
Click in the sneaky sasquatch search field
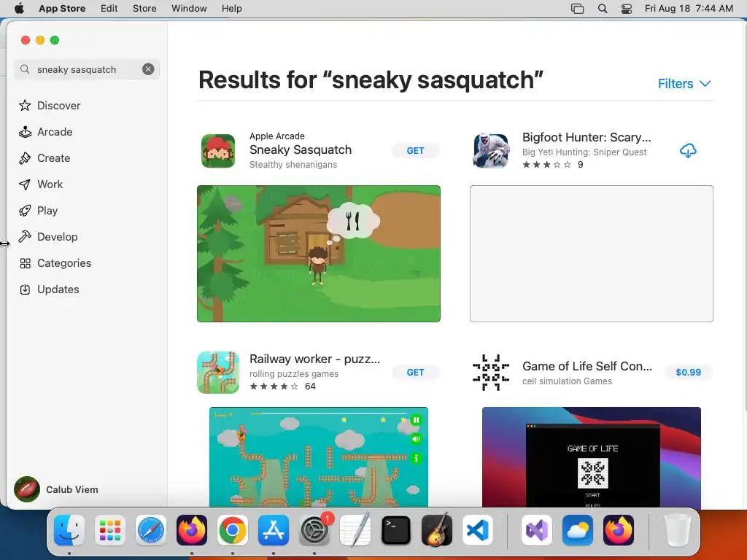click(x=88, y=69)
